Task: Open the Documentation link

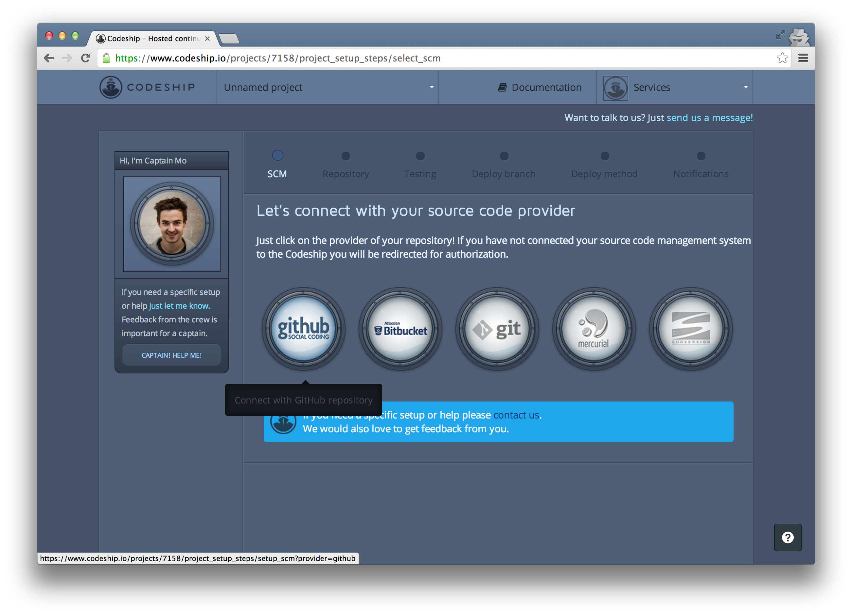Action: [x=540, y=87]
